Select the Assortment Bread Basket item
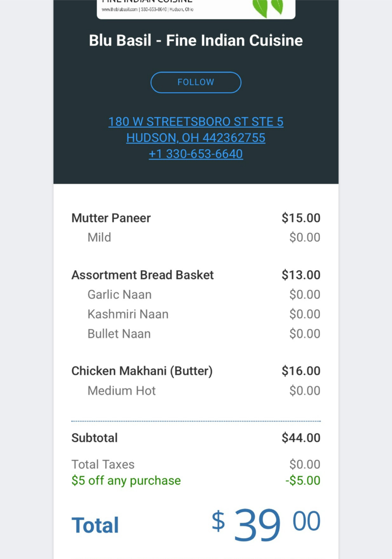This screenshot has height=559, width=392. tap(142, 275)
